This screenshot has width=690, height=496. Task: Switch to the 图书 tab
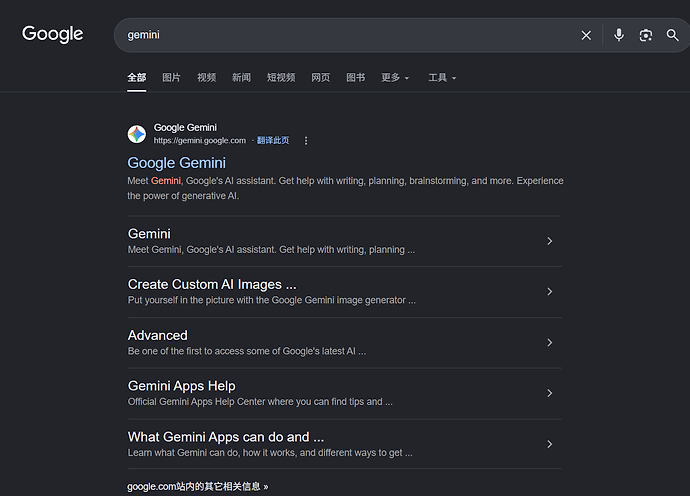coord(356,78)
